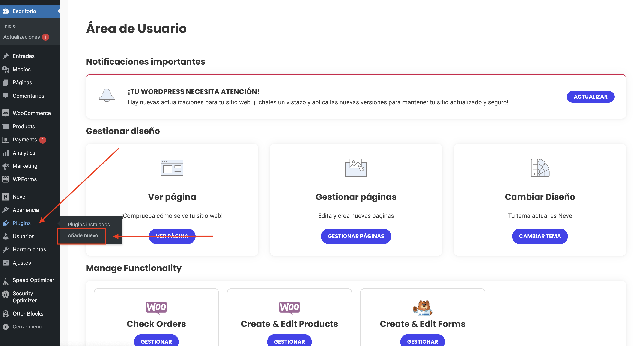Open the Apariencia sidebar menu

click(x=26, y=210)
